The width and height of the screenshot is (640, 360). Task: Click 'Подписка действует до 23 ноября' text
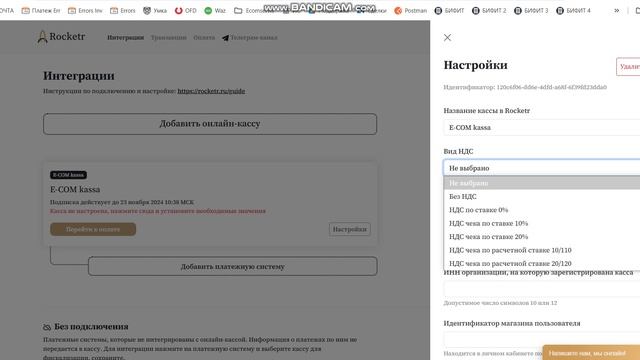[122, 202]
